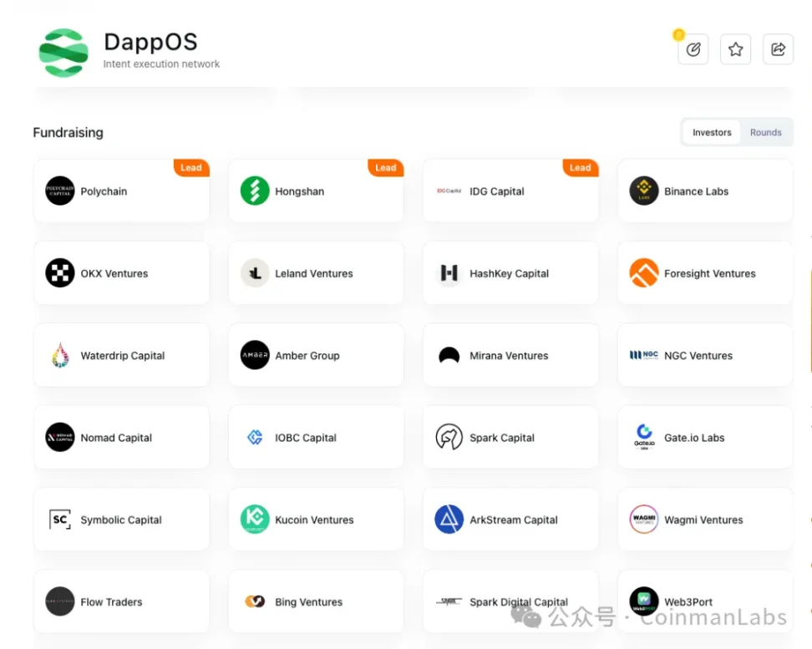Click the Wagmi Ventures logo
This screenshot has width=812, height=649.
(x=644, y=520)
